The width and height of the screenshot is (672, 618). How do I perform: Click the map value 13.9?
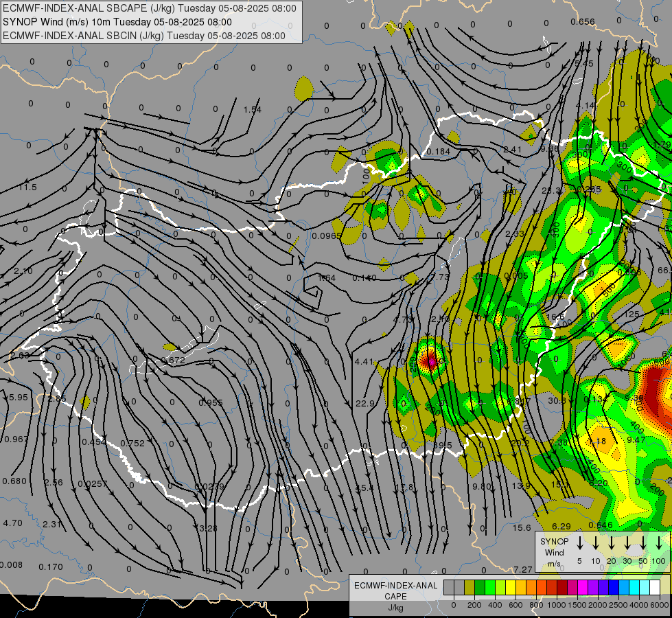pyautogui.click(x=521, y=485)
